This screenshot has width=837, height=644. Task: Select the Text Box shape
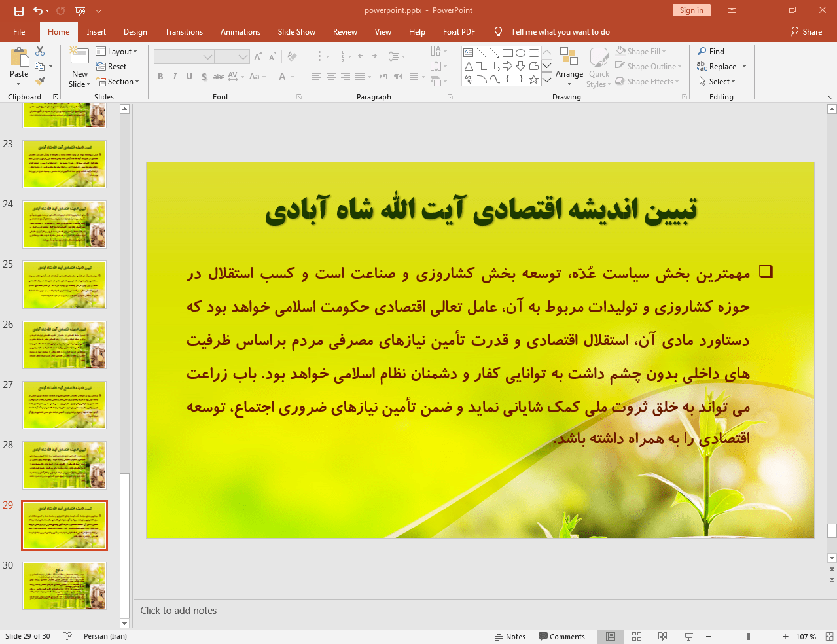tap(469, 53)
